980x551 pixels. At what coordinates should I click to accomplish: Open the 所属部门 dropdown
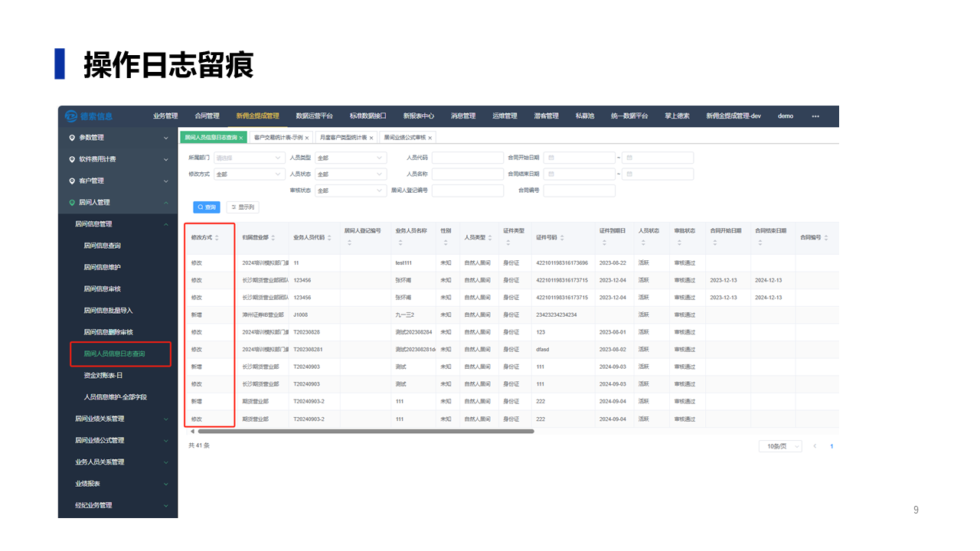(249, 158)
